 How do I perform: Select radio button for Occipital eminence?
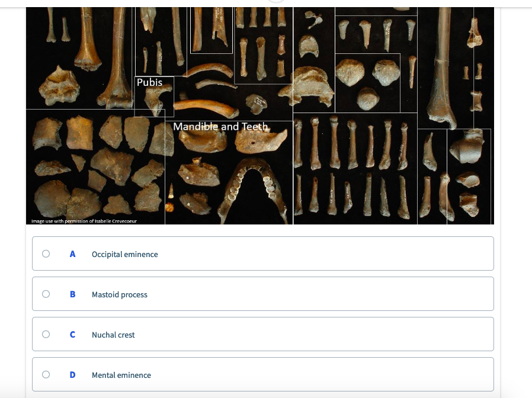46,254
